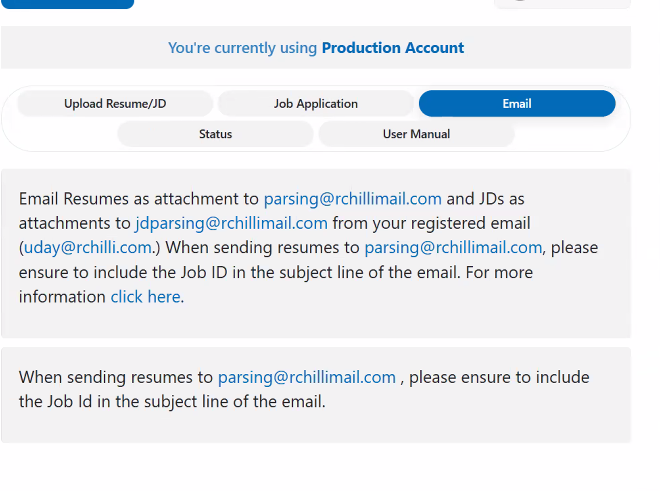Switch to the Job Application tab
660x491 pixels.
316,104
